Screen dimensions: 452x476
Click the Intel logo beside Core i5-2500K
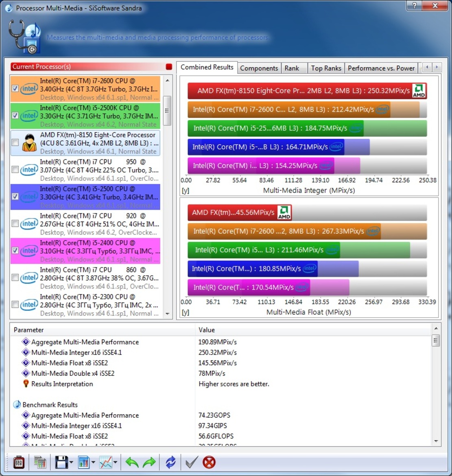pyautogui.click(x=29, y=116)
